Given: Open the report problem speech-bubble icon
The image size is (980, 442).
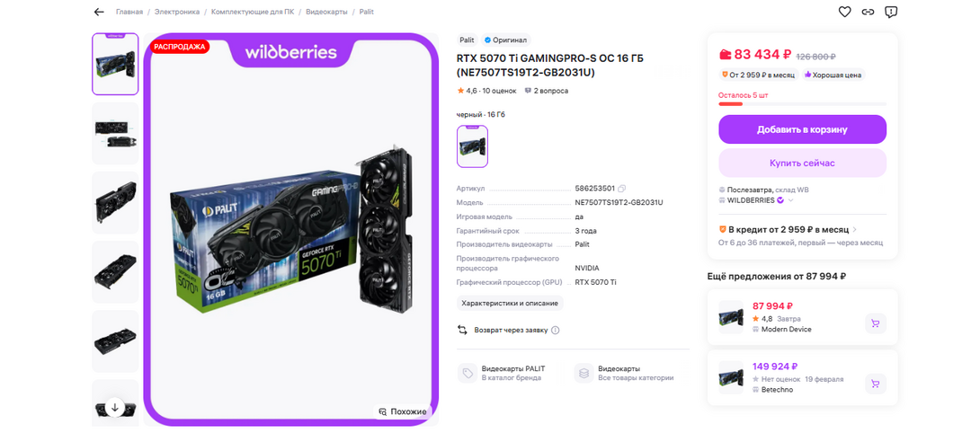Looking at the screenshot, I should click(891, 12).
